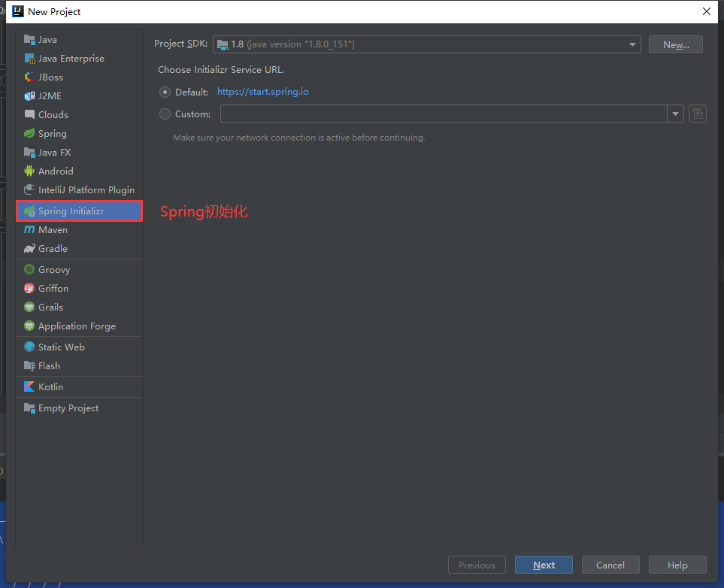Click the Grails icon
The width and height of the screenshot is (724, 588).
(29, 308)
